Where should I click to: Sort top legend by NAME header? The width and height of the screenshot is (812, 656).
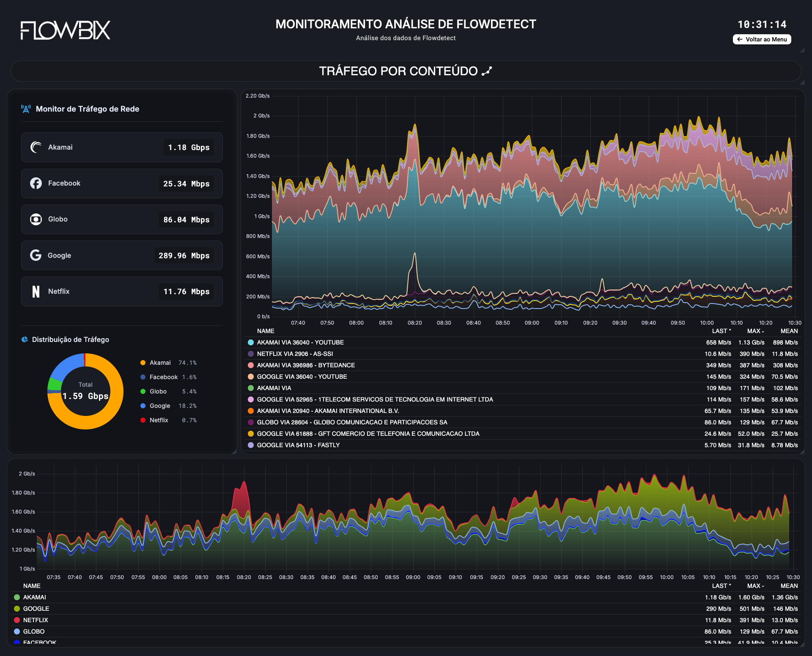(x=266, y=331)
